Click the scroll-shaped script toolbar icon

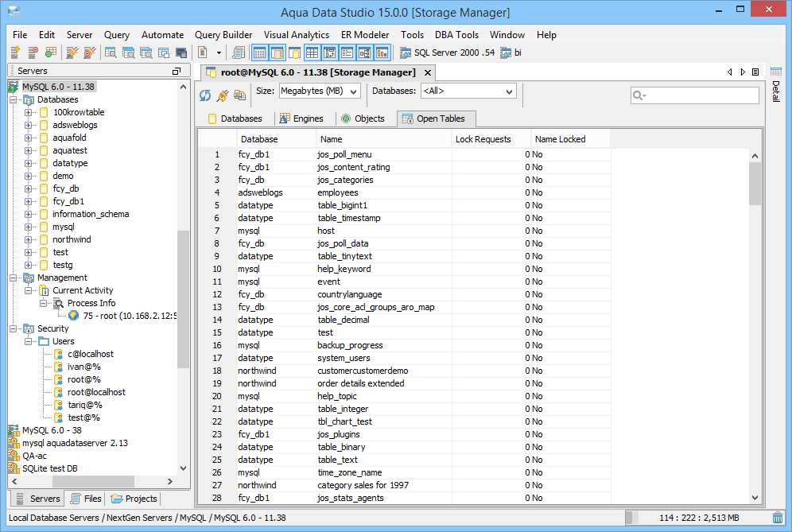[x=239, y=52]
